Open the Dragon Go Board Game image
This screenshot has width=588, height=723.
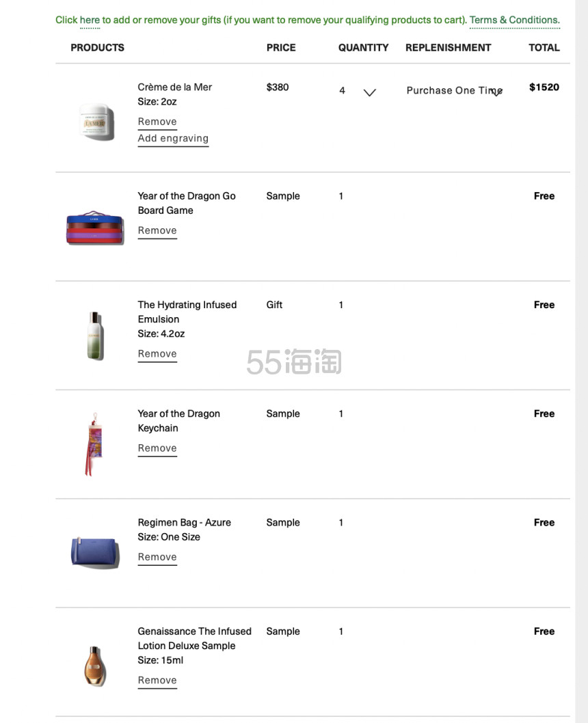pos(95,228)
